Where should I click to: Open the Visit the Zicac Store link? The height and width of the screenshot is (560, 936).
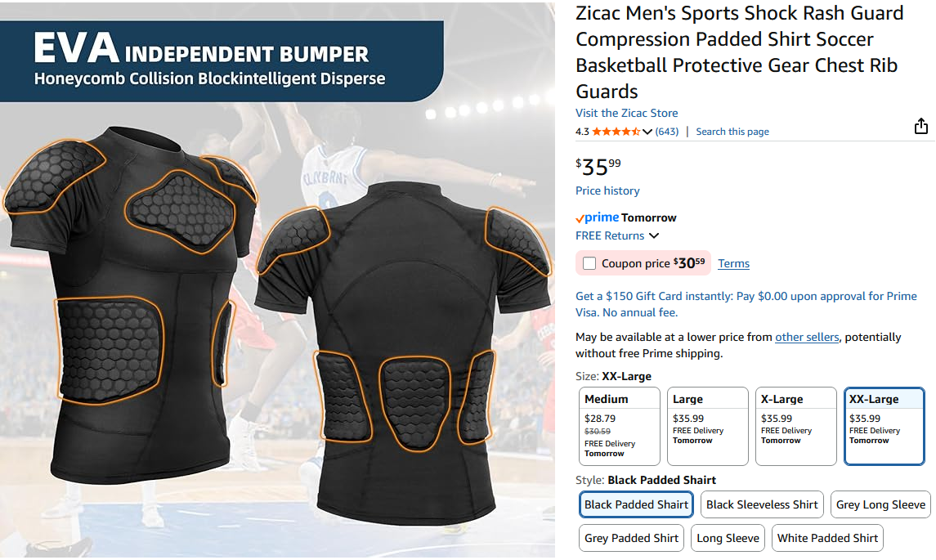627,113
